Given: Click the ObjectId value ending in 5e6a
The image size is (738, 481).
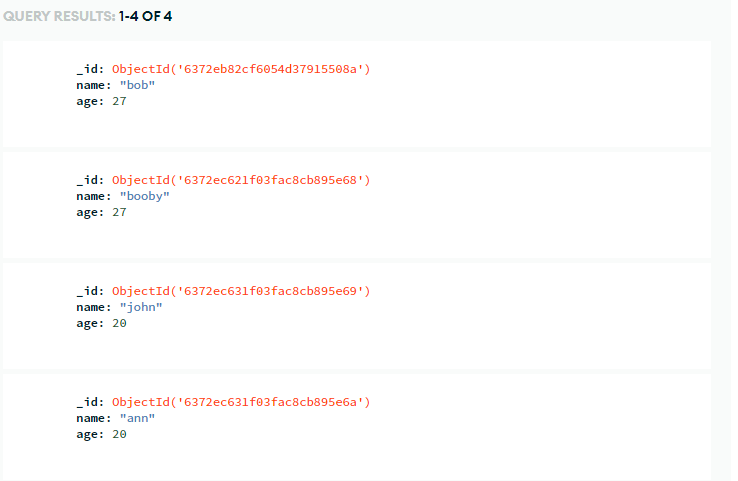Looking at the screenshot, I should click(x=241, y=402).
